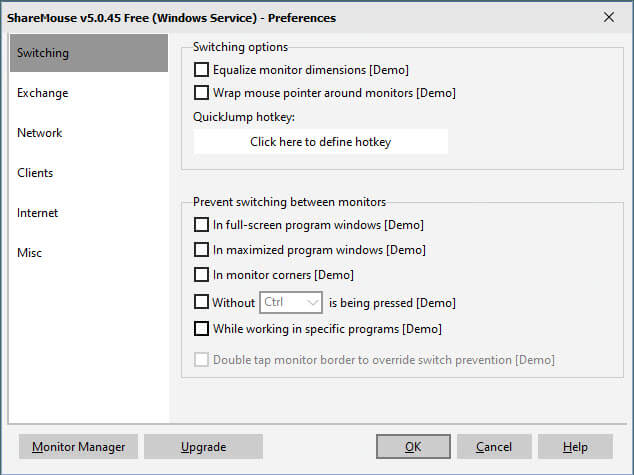Toggle Wrap mouse pointer around monitors
Viewport: 634px width, 475px height.
point(201,93)
